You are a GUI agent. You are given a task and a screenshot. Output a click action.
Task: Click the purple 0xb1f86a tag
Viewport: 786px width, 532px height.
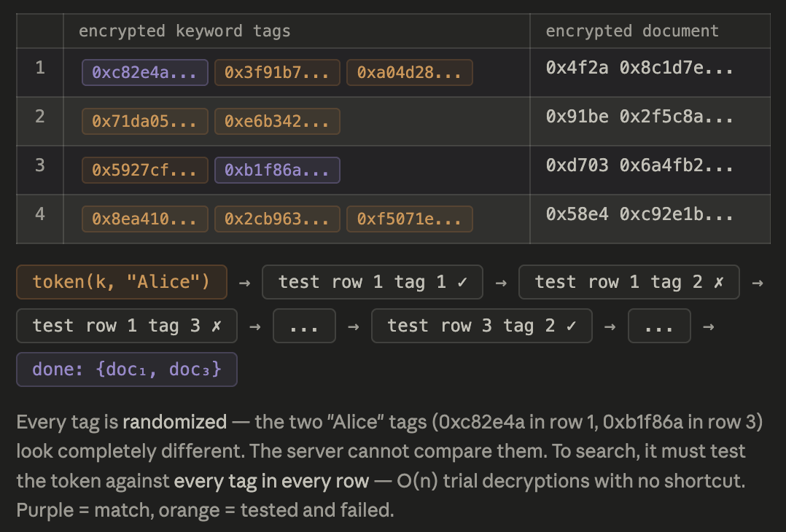pos(277,171)
